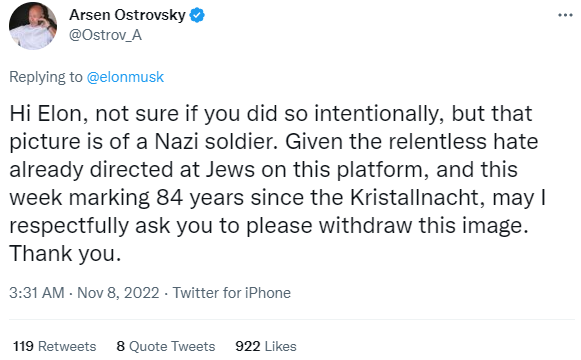Click the @Ostrov_A handle
This screenshot has width=581, height=360.
coord(105,35)
